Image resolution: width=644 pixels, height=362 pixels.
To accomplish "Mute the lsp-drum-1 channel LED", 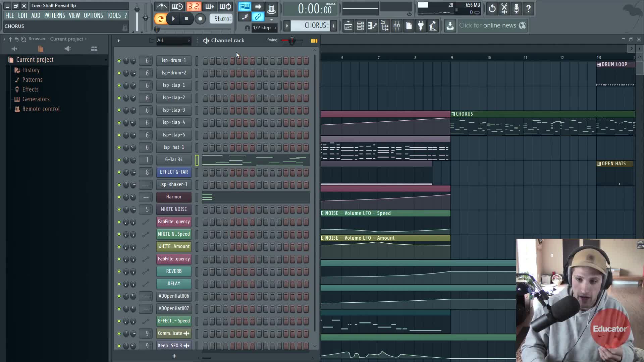I will click(119, 61).
